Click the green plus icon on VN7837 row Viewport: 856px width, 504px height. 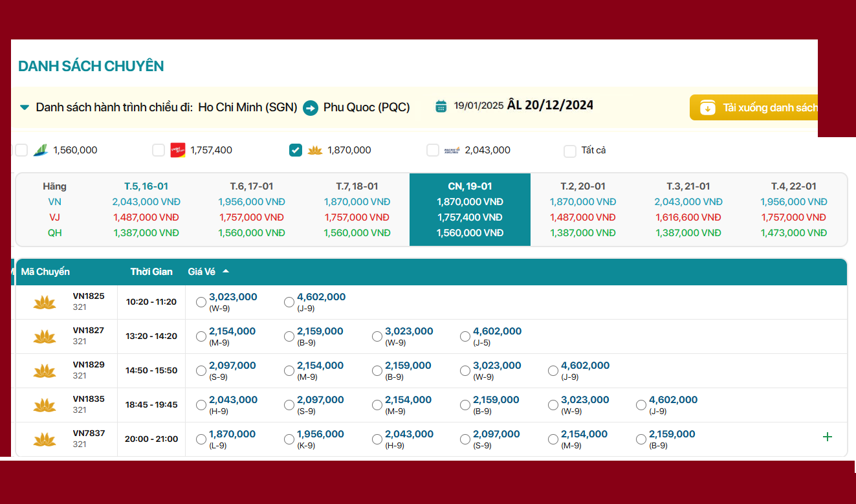827,437
